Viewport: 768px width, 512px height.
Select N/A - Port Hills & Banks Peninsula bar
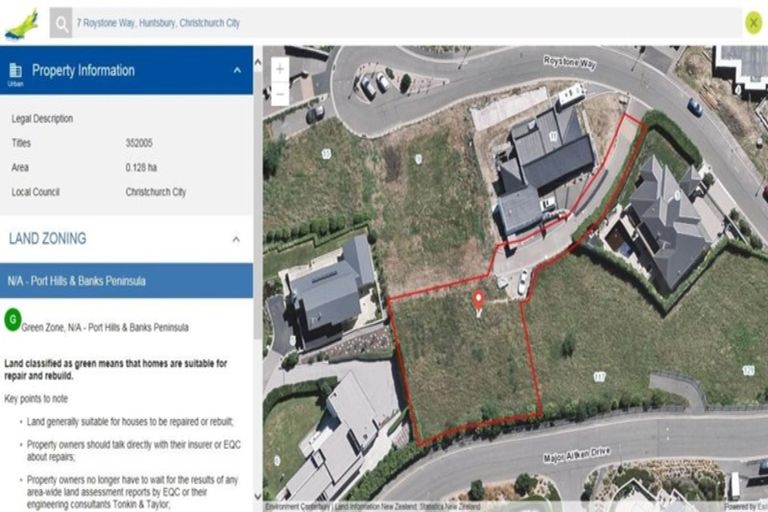coord(126,281)
